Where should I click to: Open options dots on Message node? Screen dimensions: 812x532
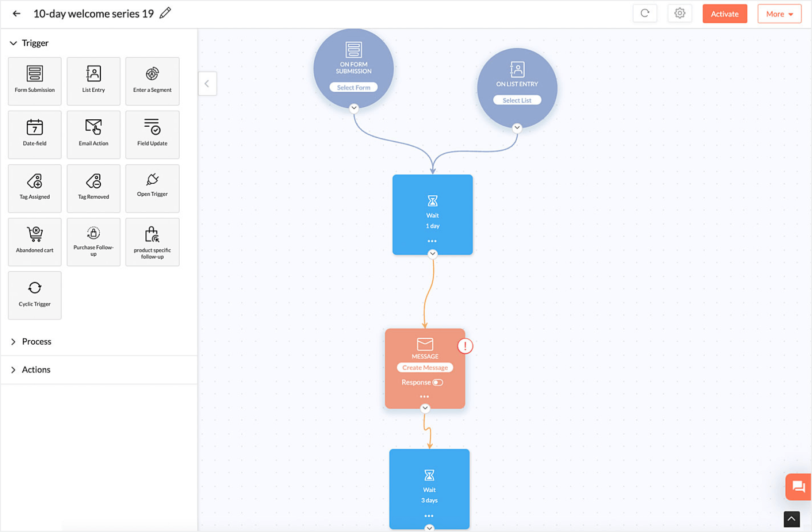click(x=424, y=396)
